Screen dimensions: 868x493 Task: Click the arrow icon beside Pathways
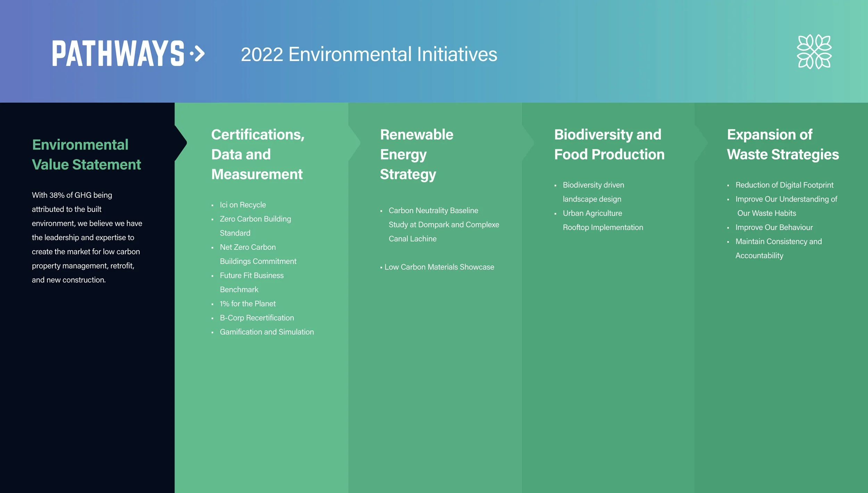coord(198,53)
